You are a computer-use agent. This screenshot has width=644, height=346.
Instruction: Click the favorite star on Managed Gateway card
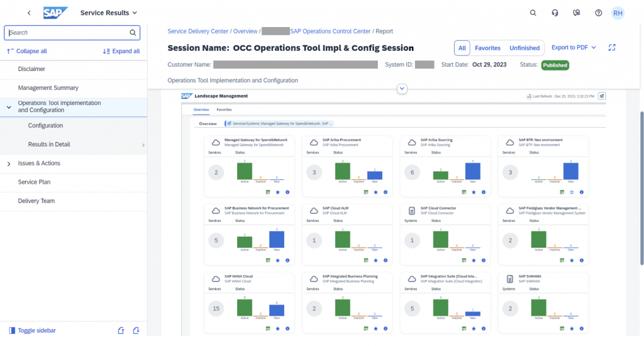pyautogui.click(x=277, y=193)
